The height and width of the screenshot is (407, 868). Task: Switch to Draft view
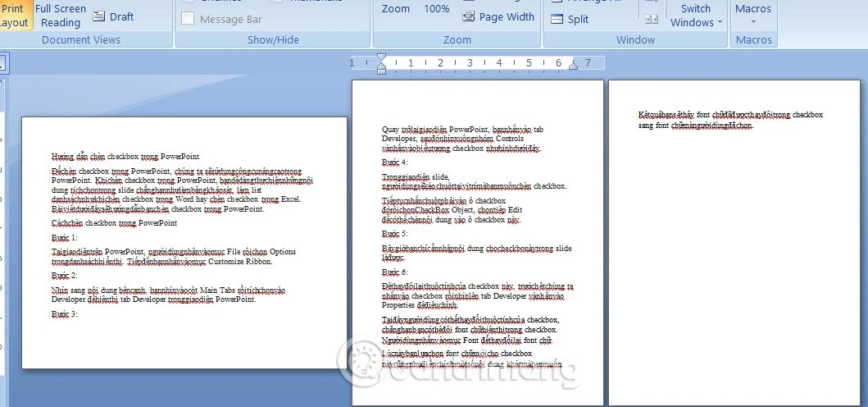[113, 16]
